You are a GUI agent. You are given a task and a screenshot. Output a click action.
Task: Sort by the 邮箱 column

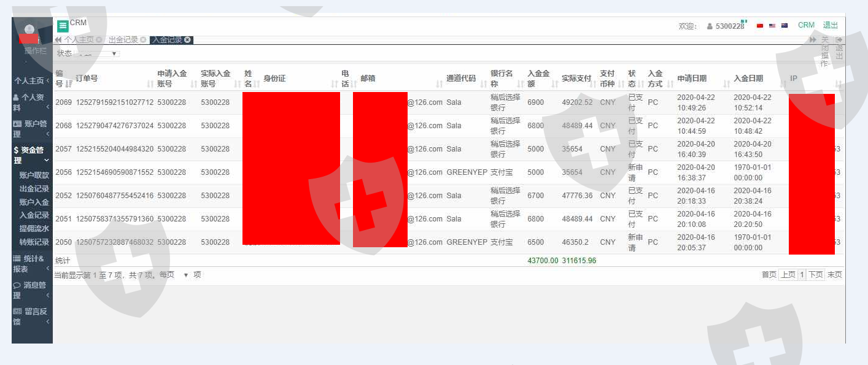440,84
